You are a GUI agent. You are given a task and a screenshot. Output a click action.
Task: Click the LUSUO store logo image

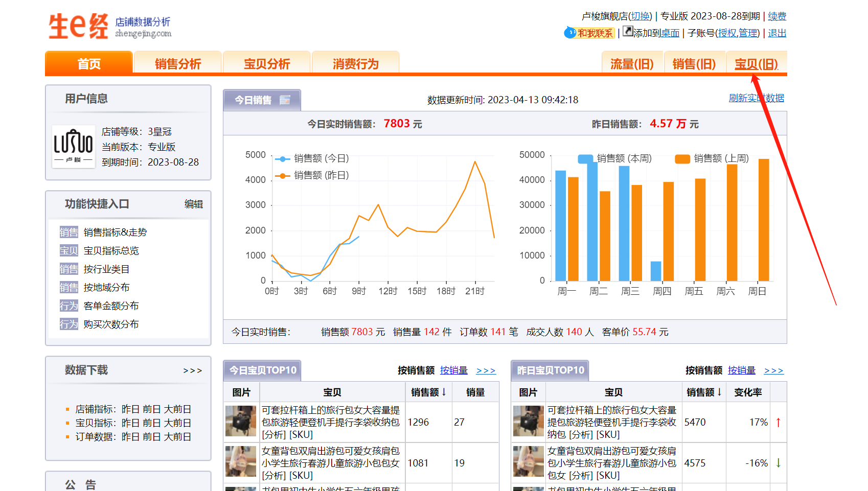point(74,147)
